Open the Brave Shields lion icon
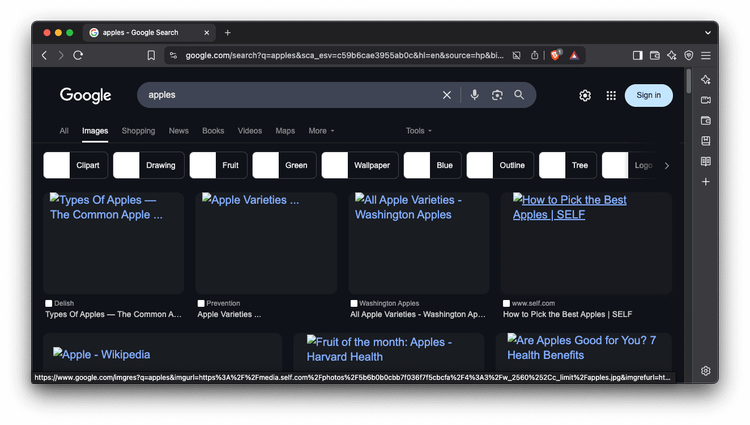The image size is (750, 425). [555, 55]
